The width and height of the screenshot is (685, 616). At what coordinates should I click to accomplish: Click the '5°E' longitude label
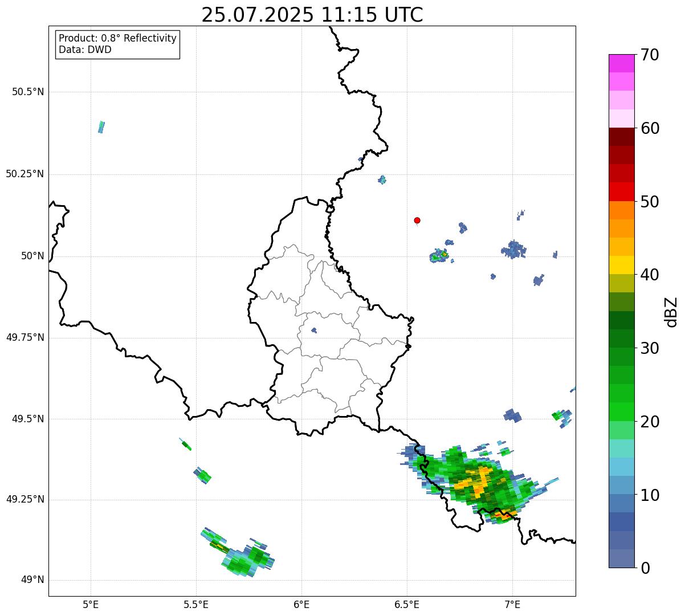point(91,605)
